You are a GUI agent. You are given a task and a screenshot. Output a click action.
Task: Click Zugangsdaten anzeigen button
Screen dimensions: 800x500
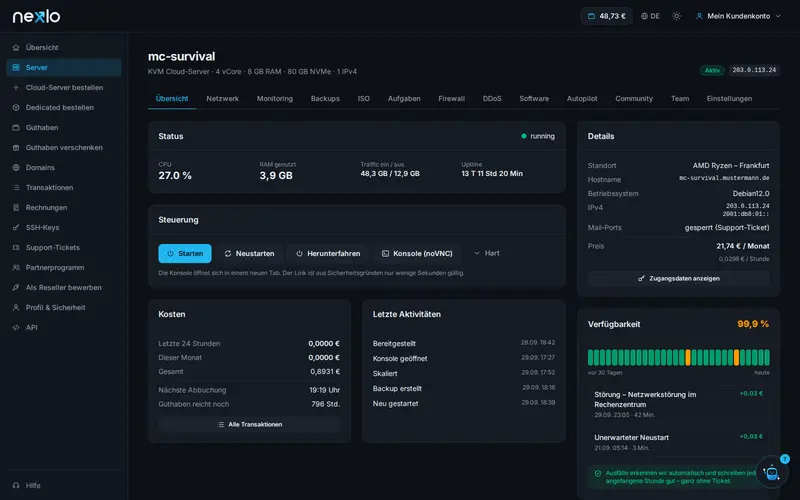(x=679, y=279)
